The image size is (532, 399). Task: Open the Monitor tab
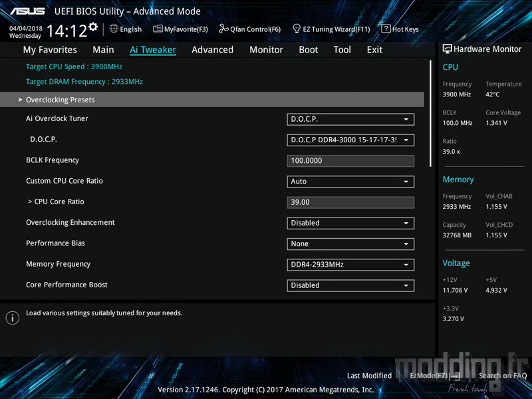(x=267, y=50)
